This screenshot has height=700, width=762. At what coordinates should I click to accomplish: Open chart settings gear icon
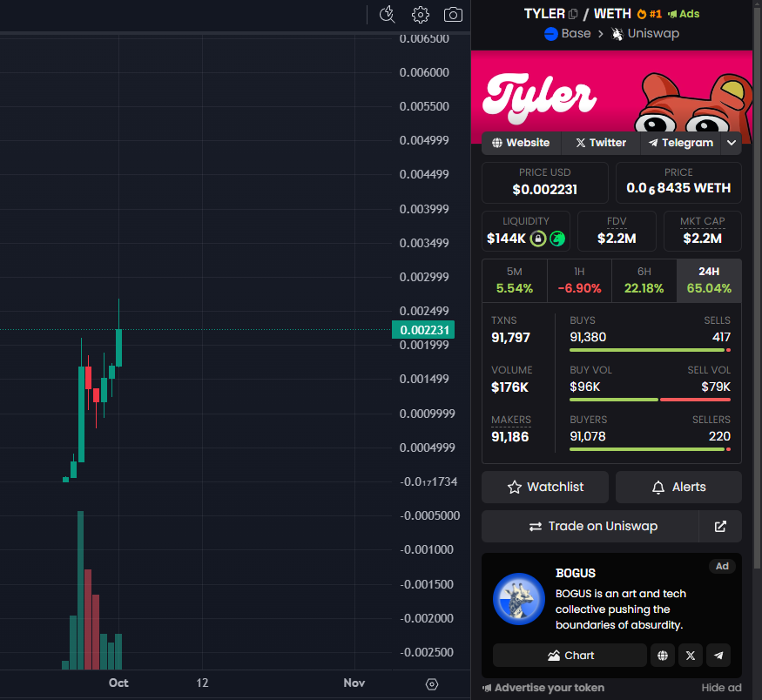click(x=421, y=15)
